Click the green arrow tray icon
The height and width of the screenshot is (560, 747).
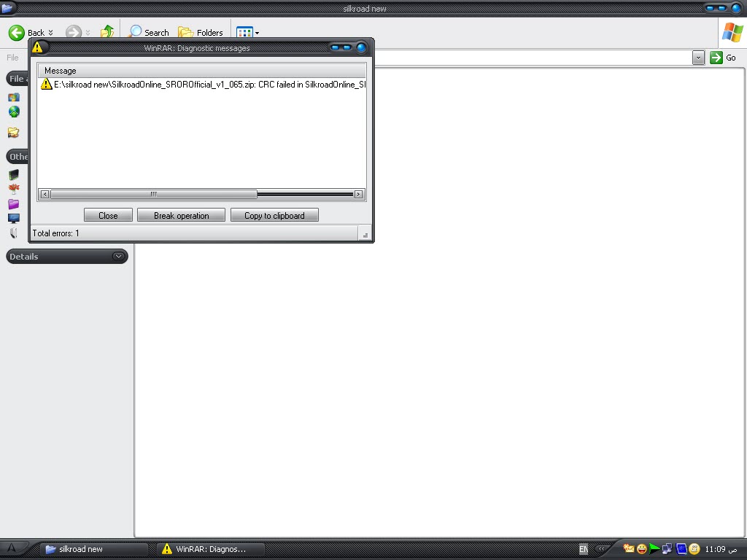click(x=654, y=549)
